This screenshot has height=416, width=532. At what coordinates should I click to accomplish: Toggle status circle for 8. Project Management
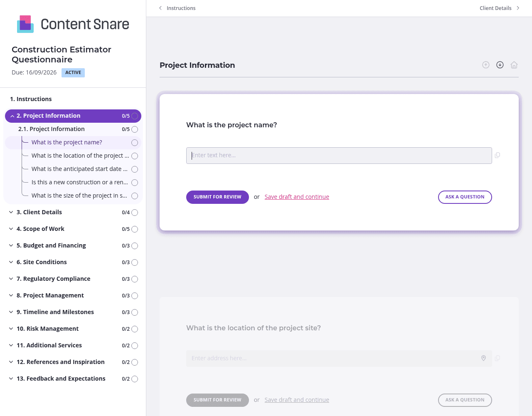click(135, 296)
